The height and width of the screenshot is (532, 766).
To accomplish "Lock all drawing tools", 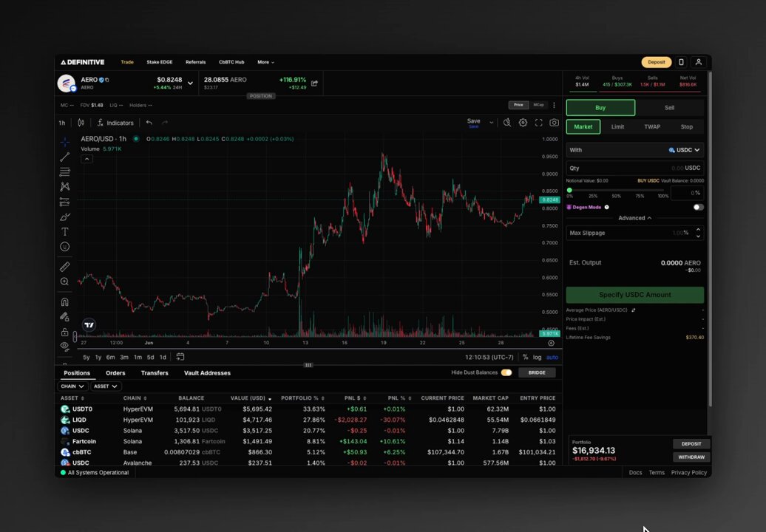I will click(64, 332).
